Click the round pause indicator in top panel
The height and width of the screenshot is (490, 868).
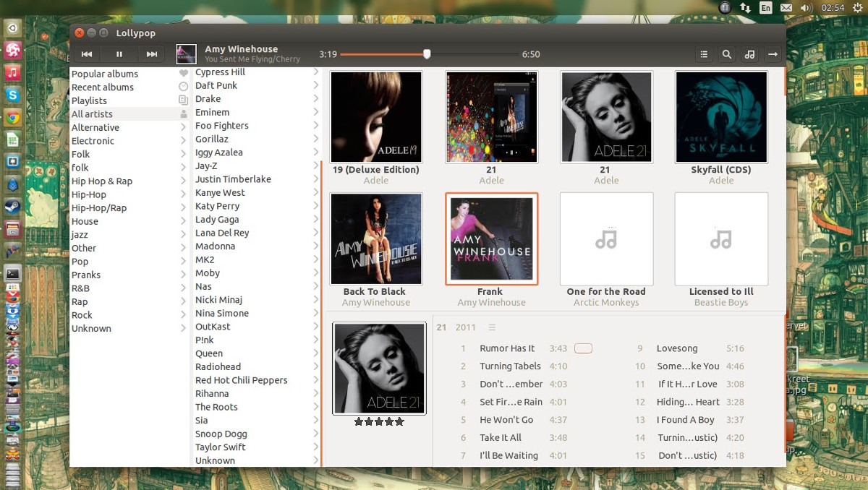(726, 7)
